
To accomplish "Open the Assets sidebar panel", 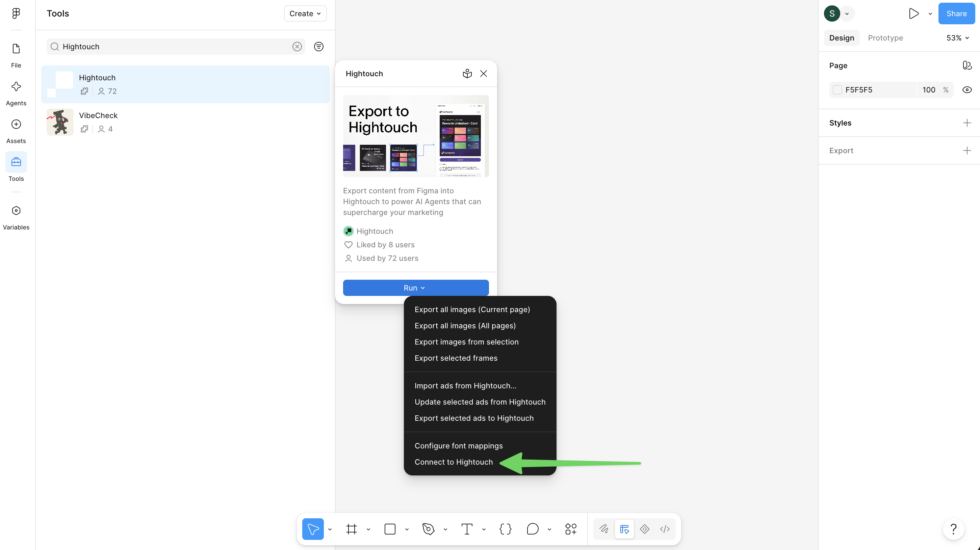I will point(16,131).
